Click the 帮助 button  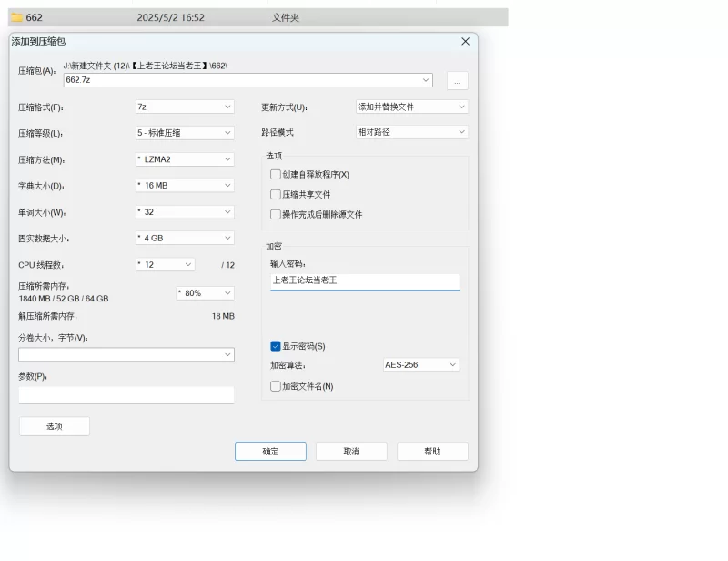coord(433,452)
